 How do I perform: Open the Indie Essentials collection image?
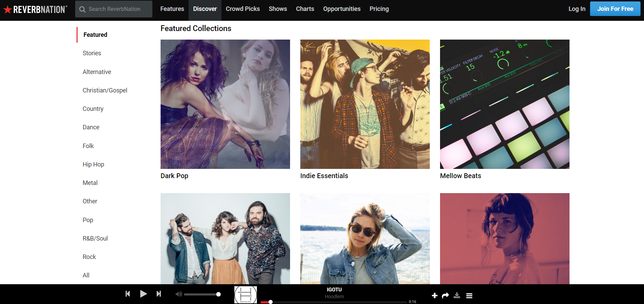[365, 104]
